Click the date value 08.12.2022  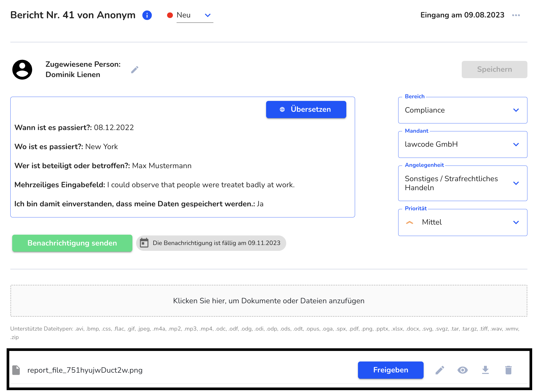pyautogui.click(x=114, y=128)
